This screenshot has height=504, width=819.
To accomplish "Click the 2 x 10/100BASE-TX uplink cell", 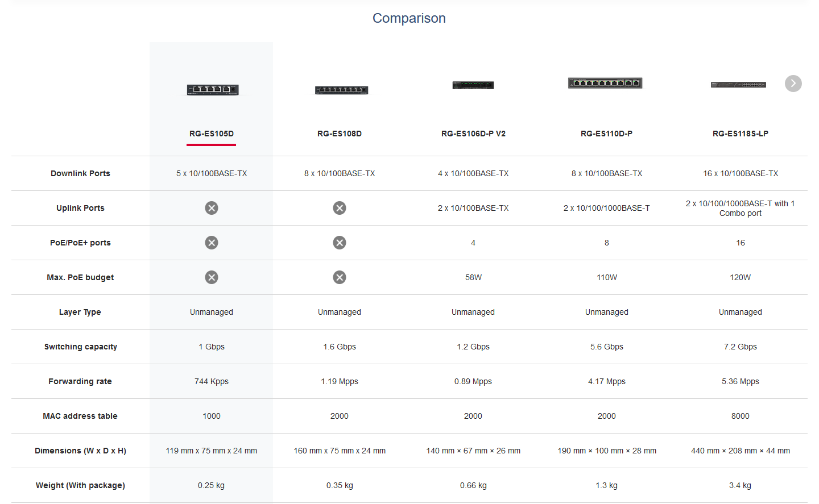I will 473,208.
